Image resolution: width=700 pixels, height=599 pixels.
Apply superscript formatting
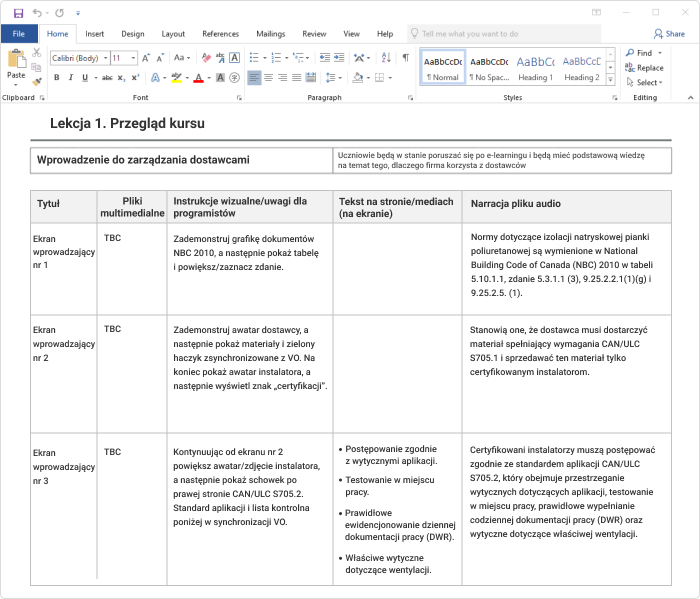coord(135,78)
